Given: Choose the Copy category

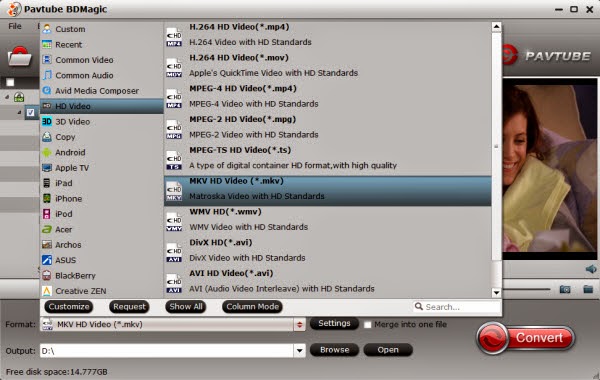Looking at the screenshot, I should click(x=101, y=137).
